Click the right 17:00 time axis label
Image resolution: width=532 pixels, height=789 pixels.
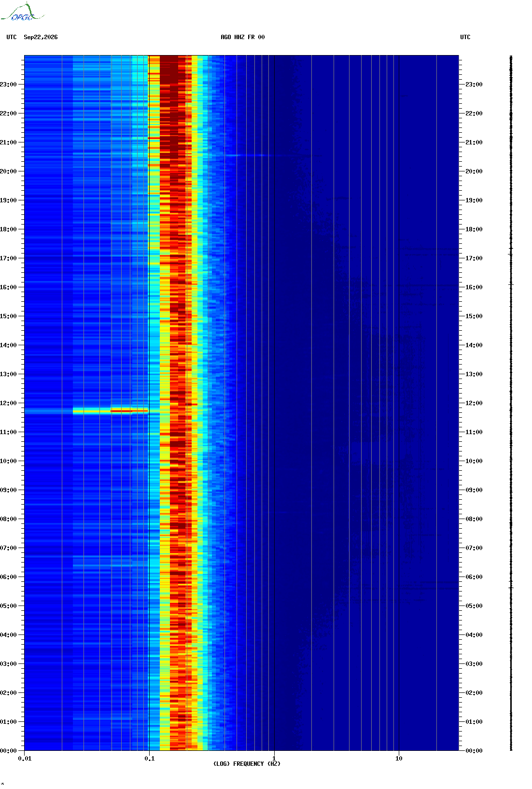474,258
